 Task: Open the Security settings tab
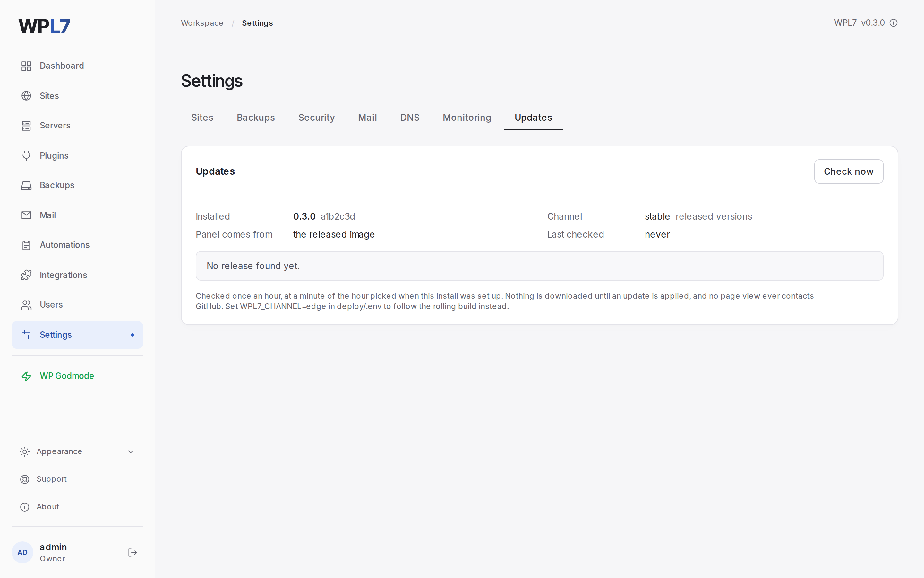316,117
